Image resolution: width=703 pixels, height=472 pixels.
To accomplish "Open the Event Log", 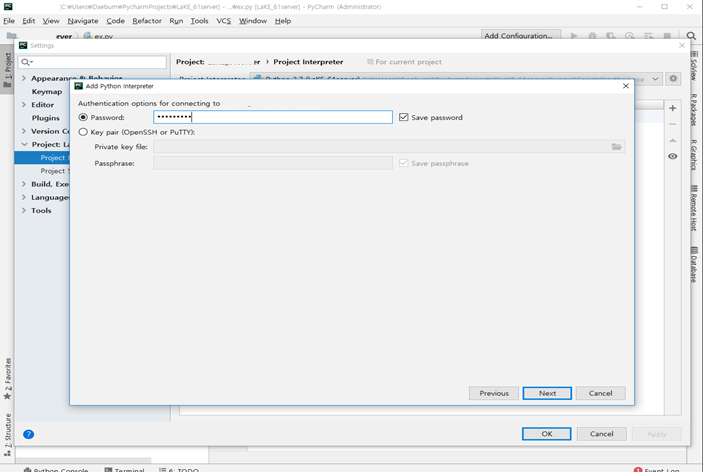I will point(657,469).
